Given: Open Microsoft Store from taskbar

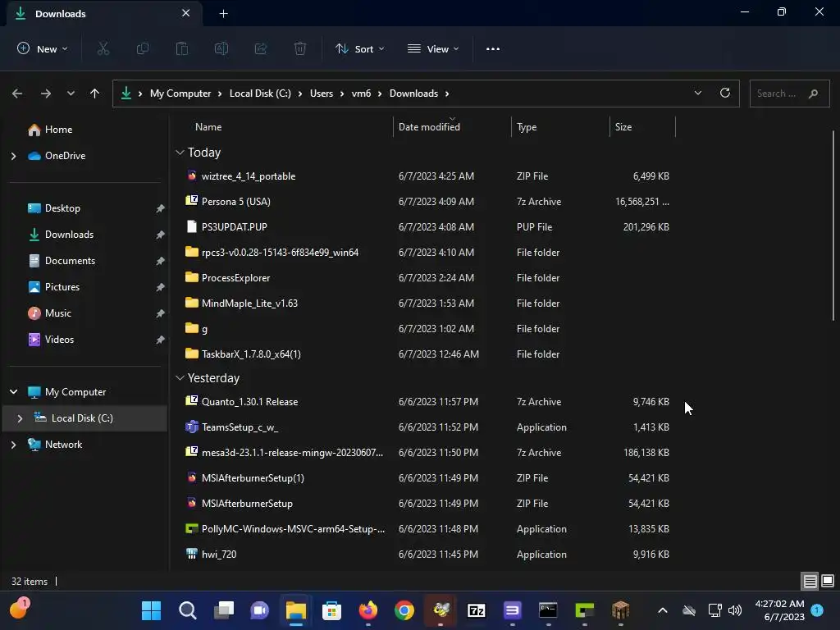Looking at the screenshot, I should (x=331, y=610).
